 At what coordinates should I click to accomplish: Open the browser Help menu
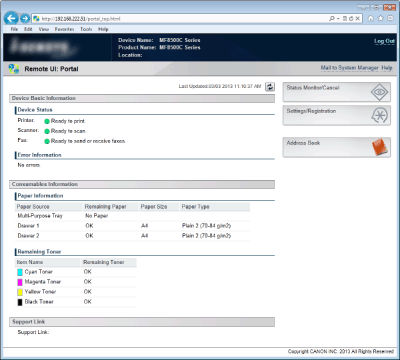tap(103, 29)
